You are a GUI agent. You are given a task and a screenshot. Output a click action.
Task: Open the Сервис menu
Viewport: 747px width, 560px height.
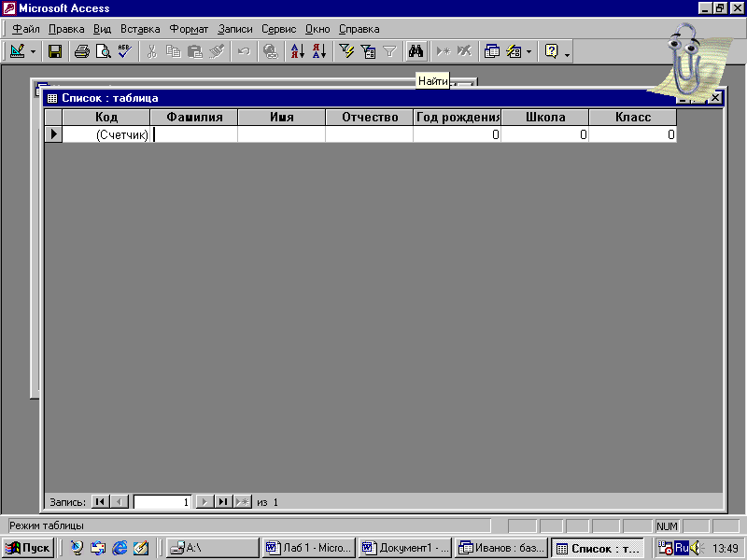coord(278,30)
